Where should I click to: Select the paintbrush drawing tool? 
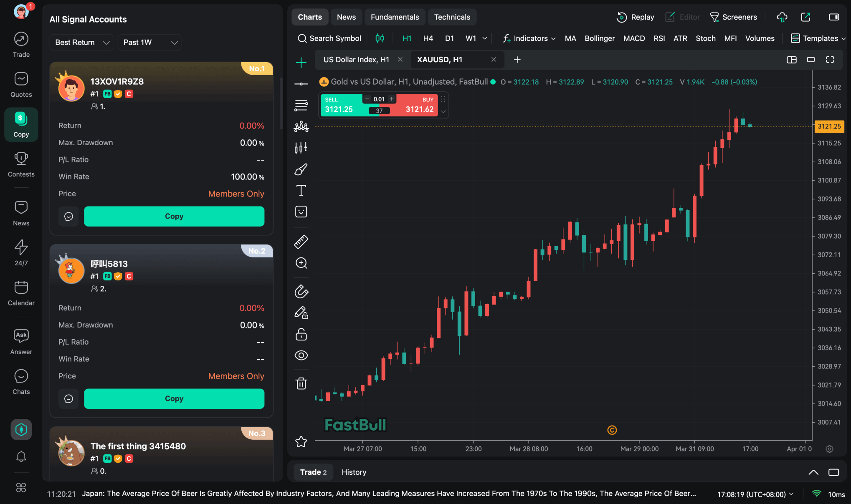pos(301,169)
